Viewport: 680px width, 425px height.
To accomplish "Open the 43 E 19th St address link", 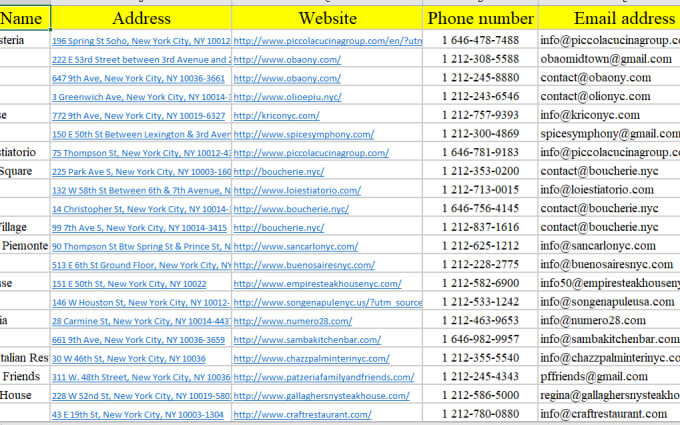I will coord(137,415).
